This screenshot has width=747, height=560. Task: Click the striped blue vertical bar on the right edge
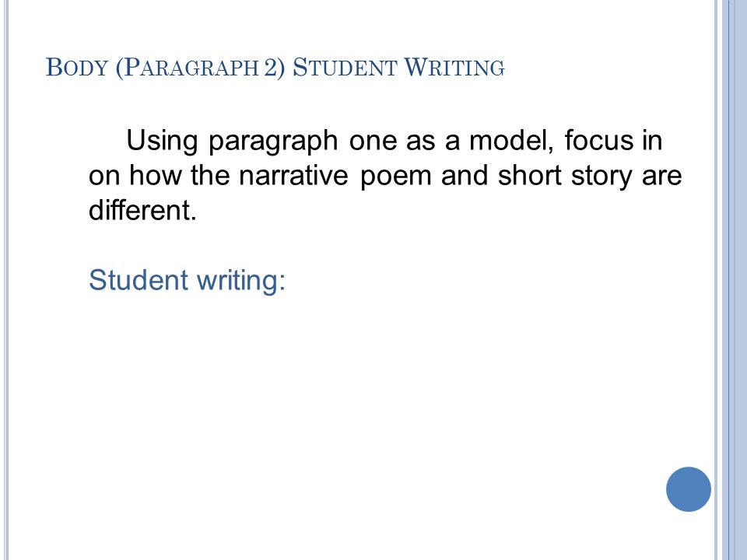coord(731,280)
